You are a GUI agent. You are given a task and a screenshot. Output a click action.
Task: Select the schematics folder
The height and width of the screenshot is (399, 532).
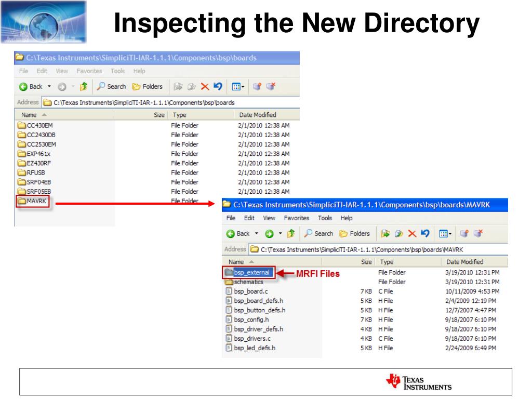coord(244,282)
